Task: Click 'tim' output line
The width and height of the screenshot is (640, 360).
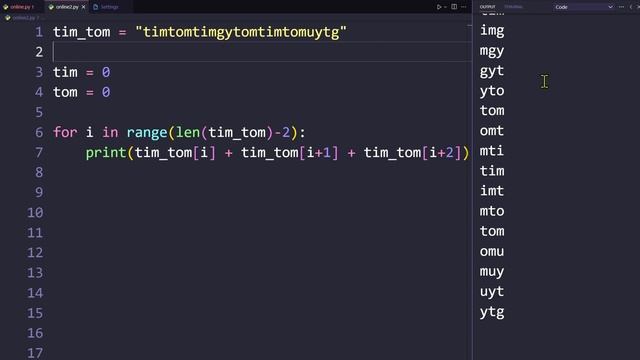Action: point(492,171)
